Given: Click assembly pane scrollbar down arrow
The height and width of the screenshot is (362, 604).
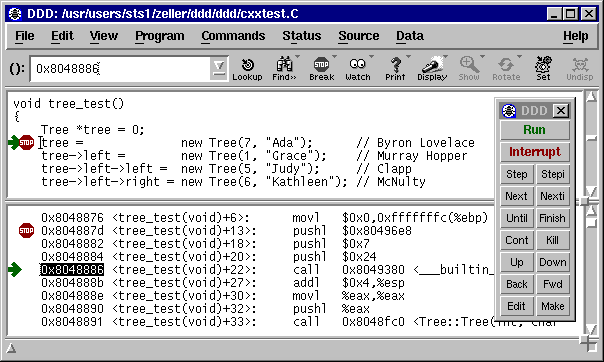Looking at the screenshot, I should pos(591,329).
